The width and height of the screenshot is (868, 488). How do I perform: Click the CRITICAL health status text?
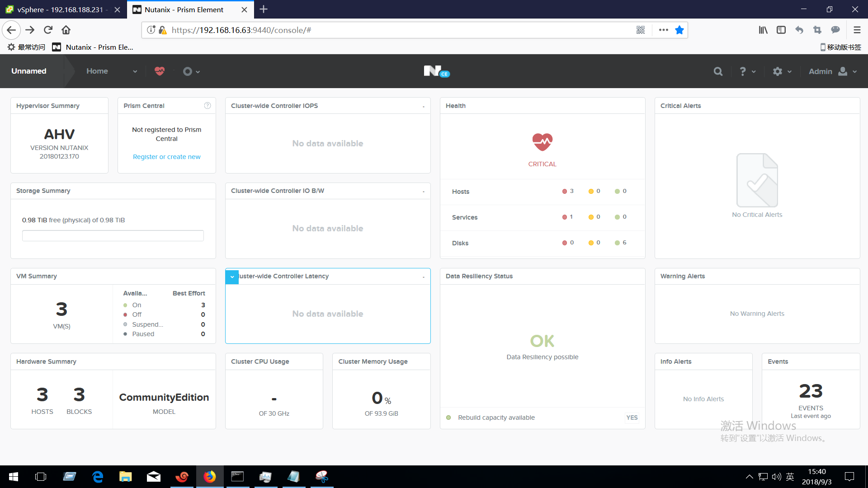click(542, 164)
